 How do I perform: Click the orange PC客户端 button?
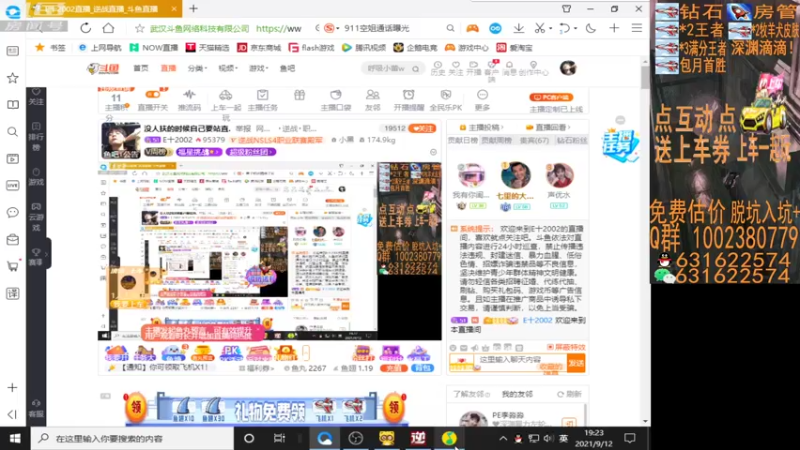click(x=551, y=97)
